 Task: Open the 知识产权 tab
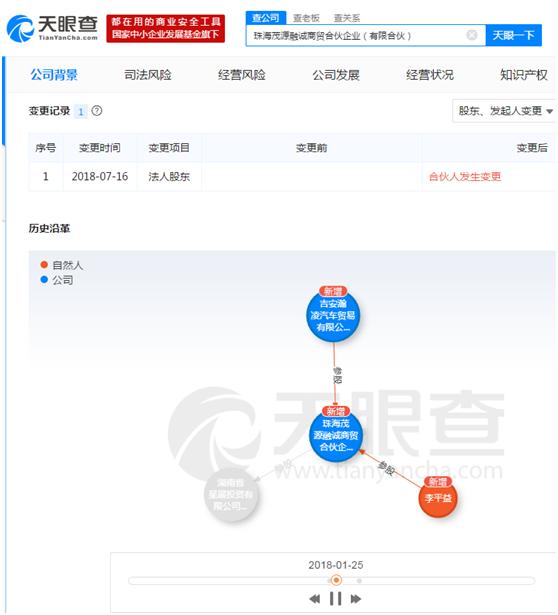pyautogui.click(x=524, y=75)
